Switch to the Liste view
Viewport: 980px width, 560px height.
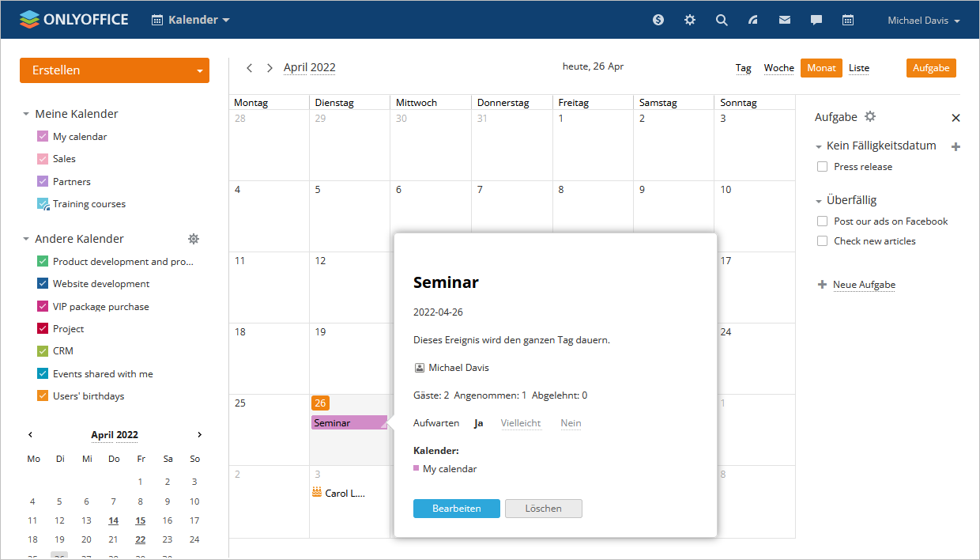pyautogui.click(x=859, y=68)
